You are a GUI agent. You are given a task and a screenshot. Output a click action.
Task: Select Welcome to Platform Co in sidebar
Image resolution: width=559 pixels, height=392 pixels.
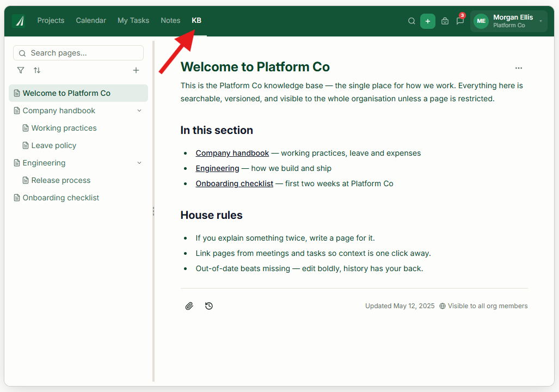coord(78,93)
